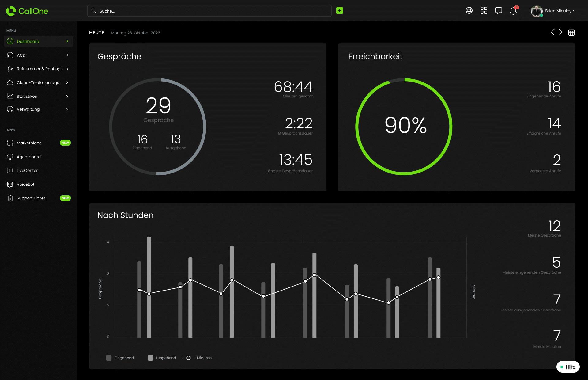This screenshot has width=588, height=380.
Task: Toggle the Ausgehend legend swatch
Action: (150, 358)
